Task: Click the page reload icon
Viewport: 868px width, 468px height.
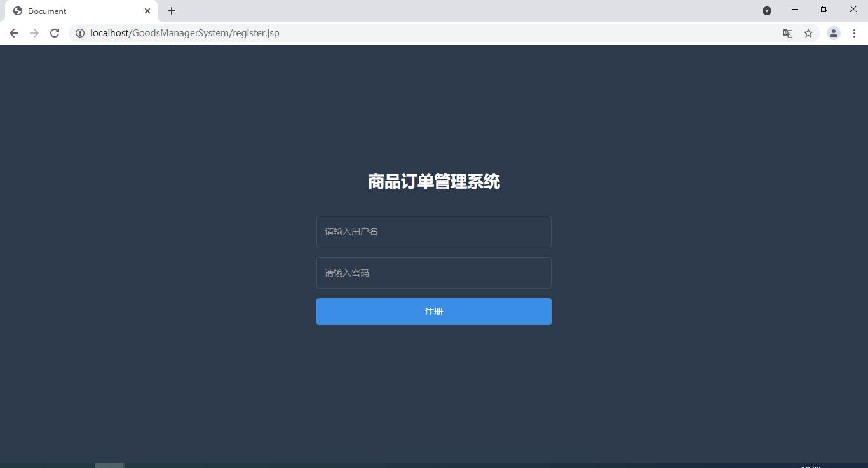Action: click(x=55, y=33)
